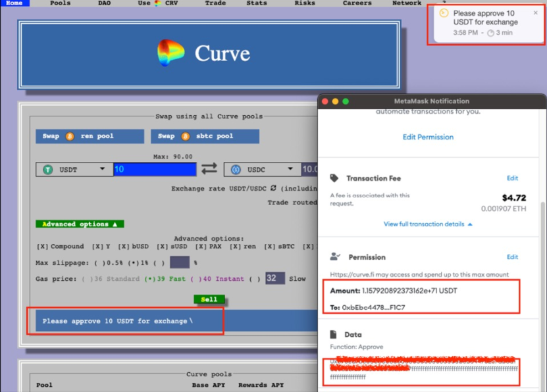Click Edit link next to Transaction Fee
Viewport: 547px width, 392px height.
pos(512,178)
